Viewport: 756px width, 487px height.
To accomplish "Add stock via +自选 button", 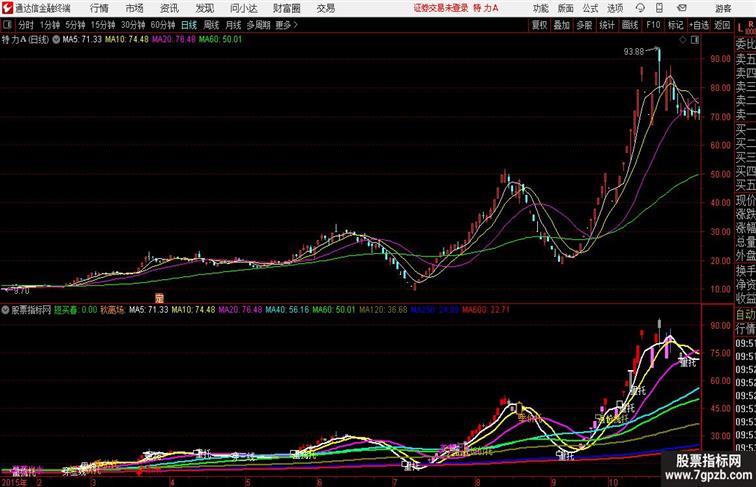I will [x=699, y=25].
